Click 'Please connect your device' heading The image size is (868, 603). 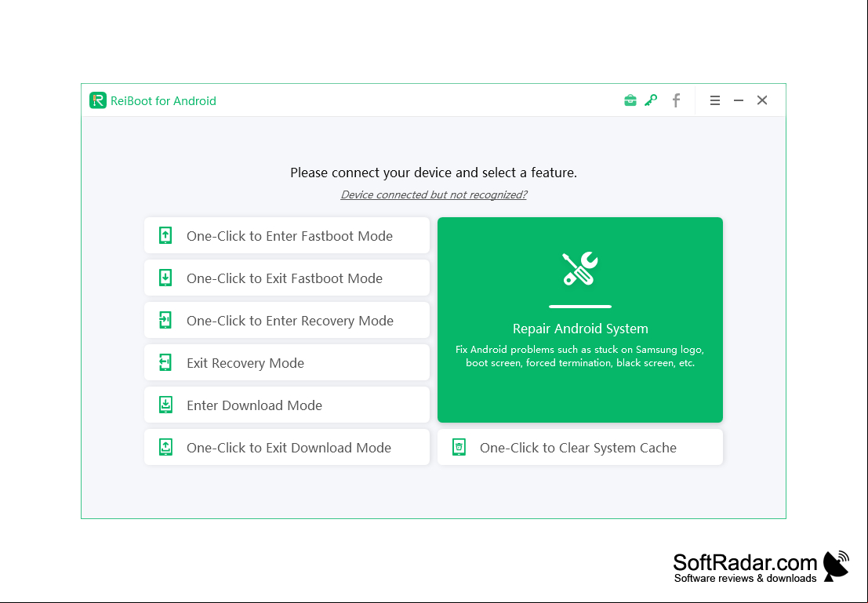point(434,173)
